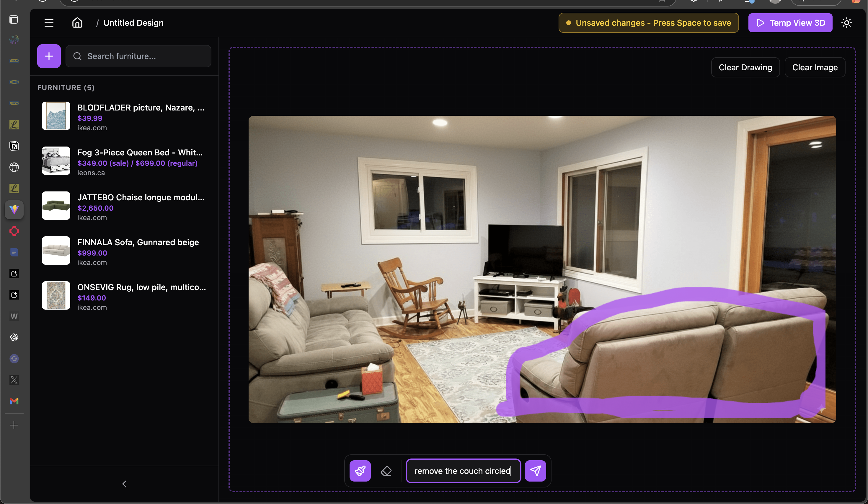The image size is (868, 504).
Task: Click the Clear Drawing button
Action: [x=745, y=68]
